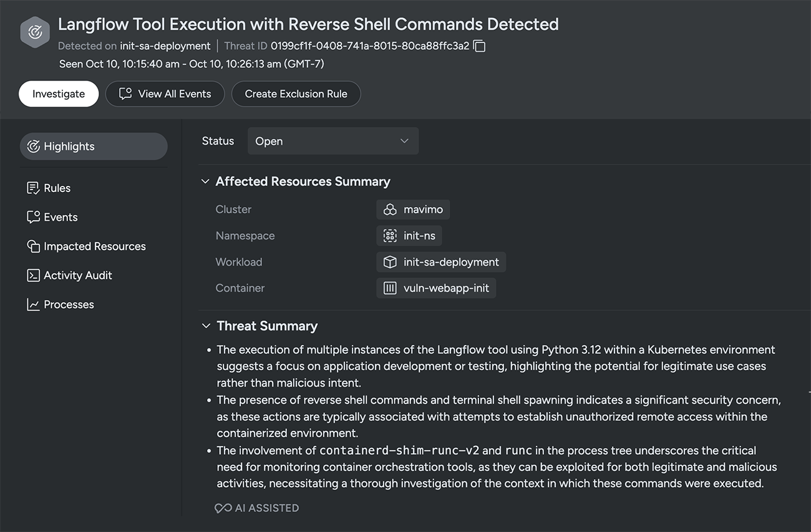Click the Container field label
The height and width of the screenshot is (532, 811).
[x=240, y=288]
